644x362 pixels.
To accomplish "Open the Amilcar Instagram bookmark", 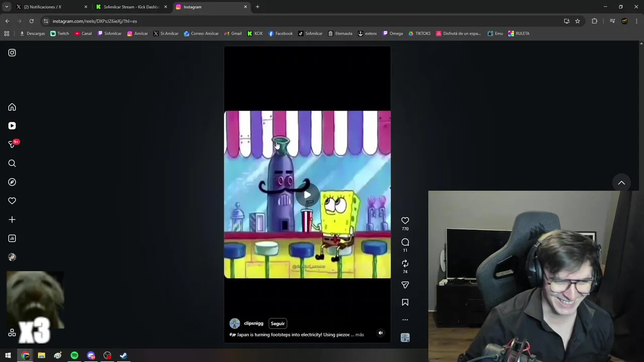I will pyautogui.click(x=137, y=34).
